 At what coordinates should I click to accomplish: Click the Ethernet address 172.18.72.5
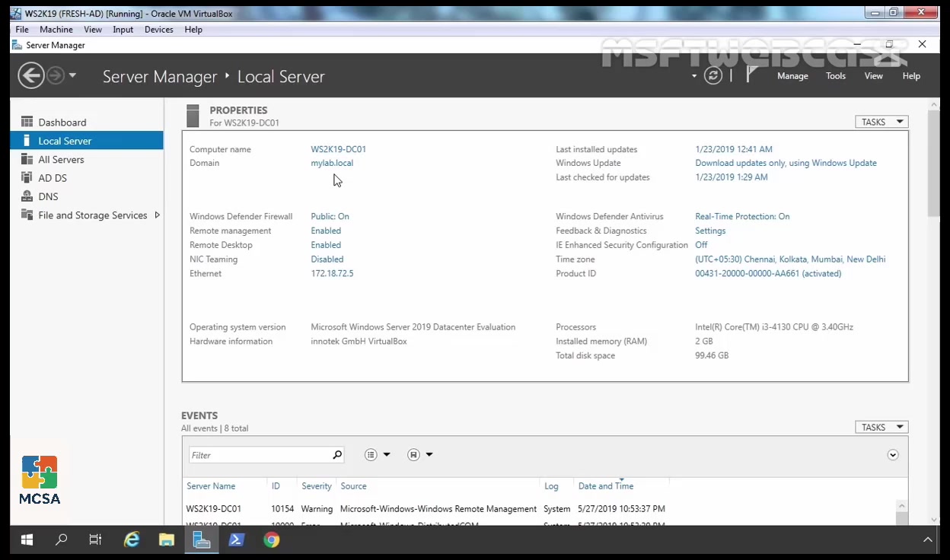(x=332, y=273)
